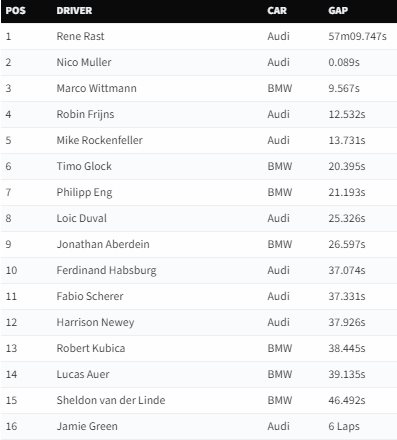Click Ferdinand Habsburg's driver name
This screenshot has width=397, height=440.
click(106, 270)
